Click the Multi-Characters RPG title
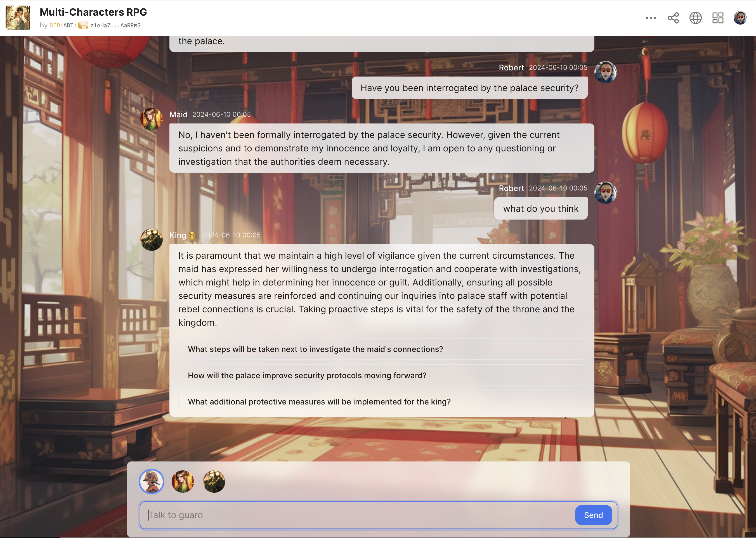Image resolution: width=756 pixels, height=538 pixels. click(x=93, y=12)
